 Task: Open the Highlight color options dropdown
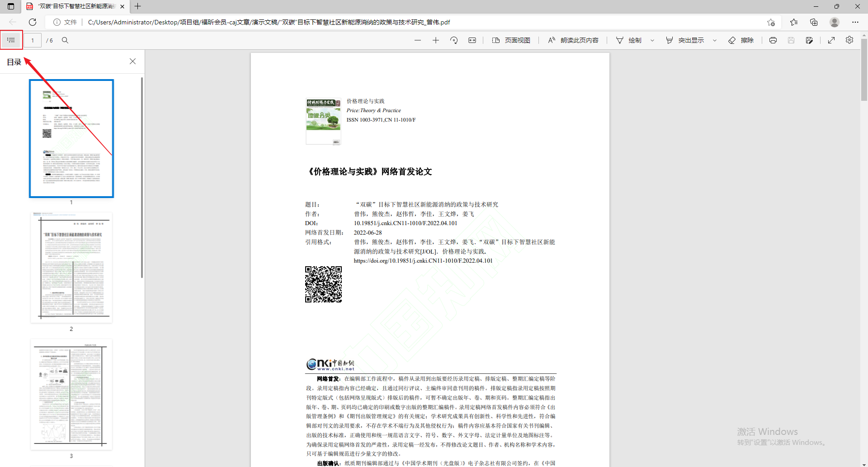point(715,40)
